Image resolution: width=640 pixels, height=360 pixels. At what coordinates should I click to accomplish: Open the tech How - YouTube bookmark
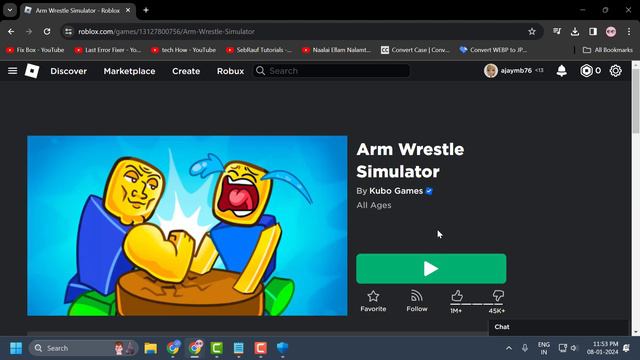[183, 50]
